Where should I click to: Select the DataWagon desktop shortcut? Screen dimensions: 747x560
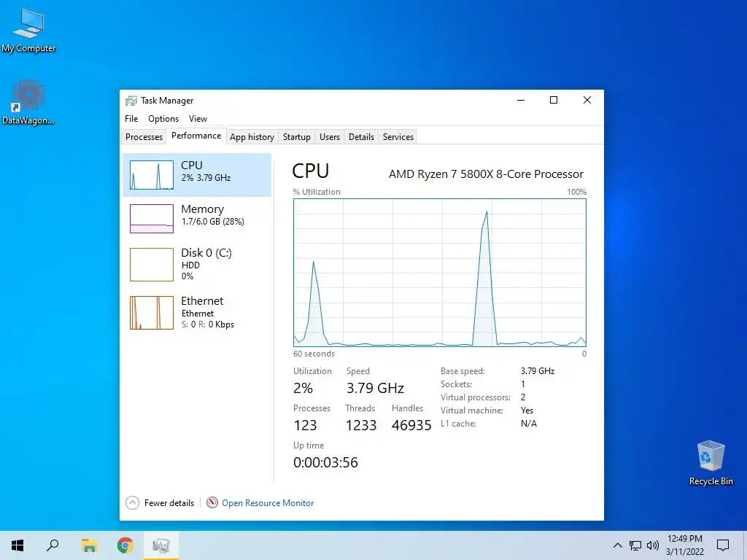[x=28, y=103]
